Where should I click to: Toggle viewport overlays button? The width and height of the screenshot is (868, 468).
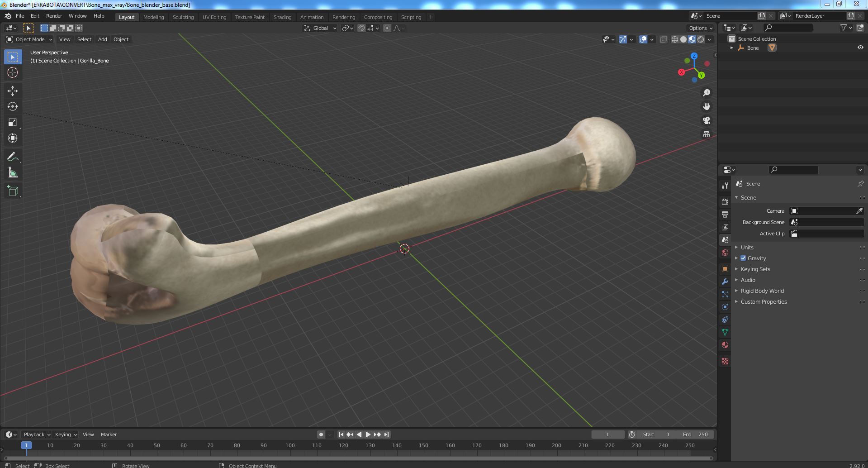[643, 39]
